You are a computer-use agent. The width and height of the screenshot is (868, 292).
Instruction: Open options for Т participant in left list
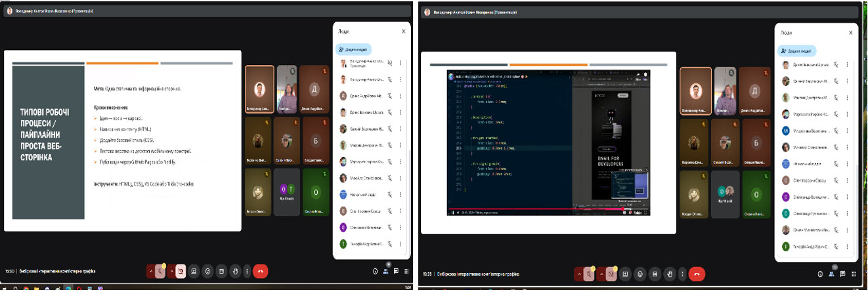[x=400, y=243]
